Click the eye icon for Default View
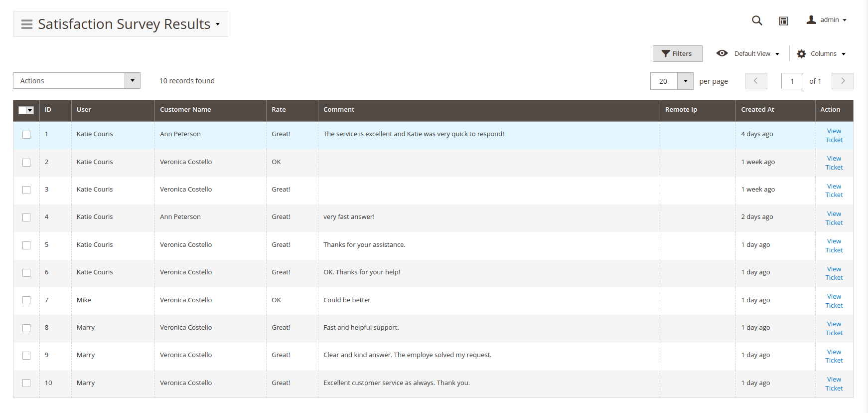 (722, 53)
